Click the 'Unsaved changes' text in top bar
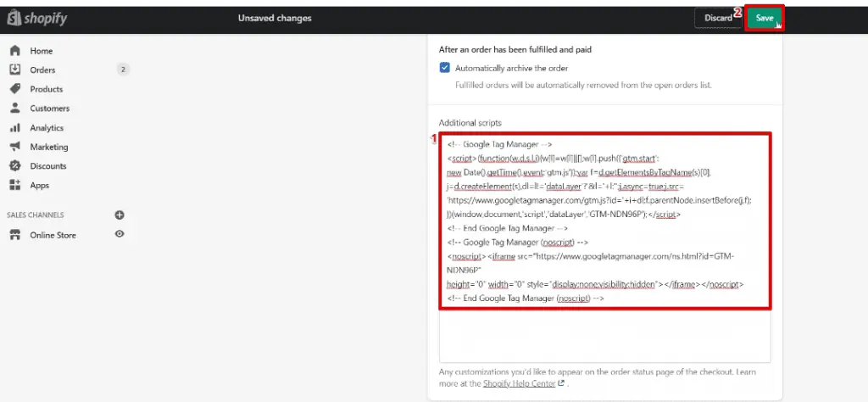This screenshot has height=402, width=868. coord(275,19)
